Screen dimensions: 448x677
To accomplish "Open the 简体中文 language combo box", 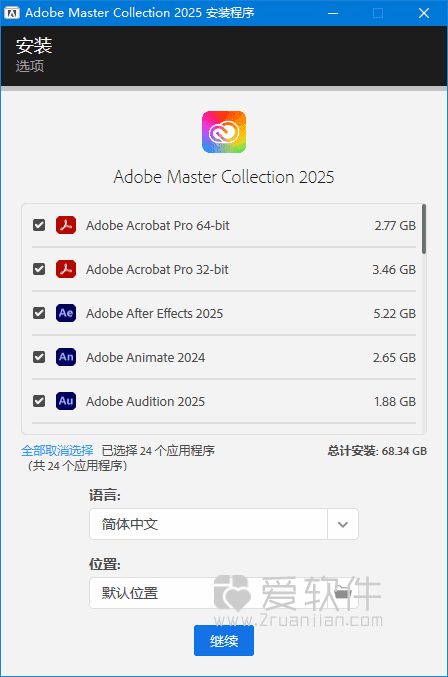I will click(x=224, y=524).
